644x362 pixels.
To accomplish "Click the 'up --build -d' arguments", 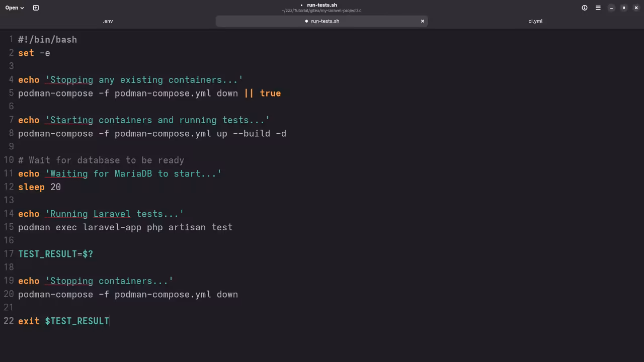I will [252, 133].
